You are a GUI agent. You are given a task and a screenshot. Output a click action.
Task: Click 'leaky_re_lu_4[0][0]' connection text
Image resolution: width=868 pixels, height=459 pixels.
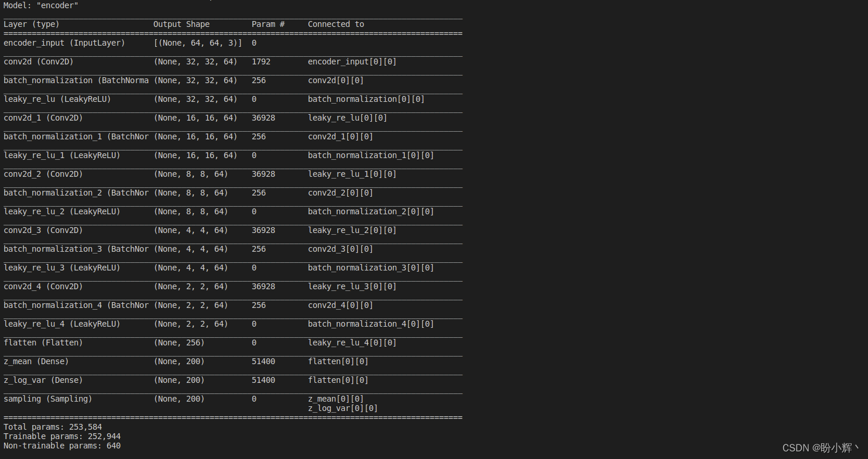[352, 342]
